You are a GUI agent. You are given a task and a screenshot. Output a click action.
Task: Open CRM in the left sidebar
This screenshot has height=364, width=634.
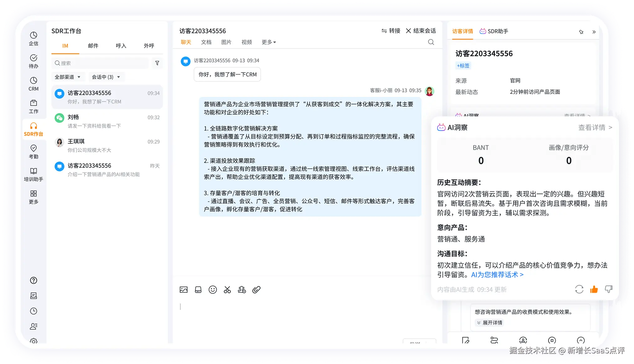pos(34,84)
